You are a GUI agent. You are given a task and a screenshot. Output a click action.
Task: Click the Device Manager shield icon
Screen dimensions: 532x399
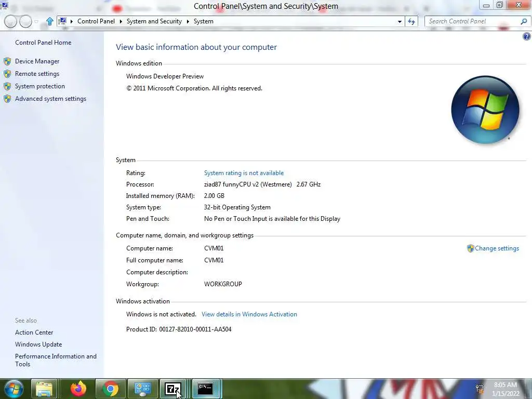point(7,61)
